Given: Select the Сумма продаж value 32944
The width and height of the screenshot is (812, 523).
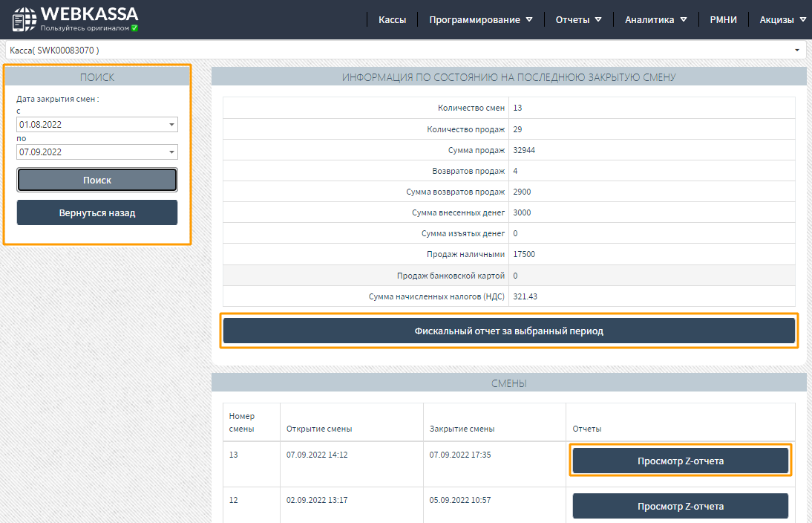Looking at the screenshot, I should click(x=524, y=150).
